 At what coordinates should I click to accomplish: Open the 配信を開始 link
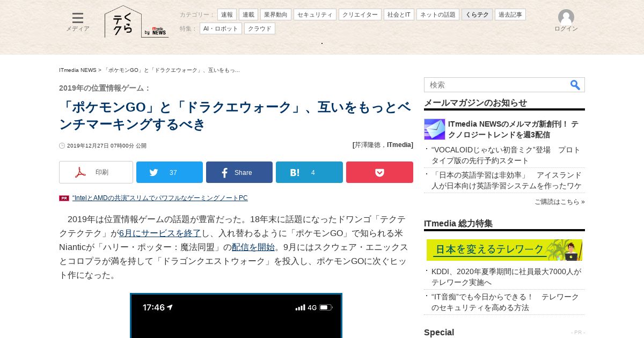point(253,247)
